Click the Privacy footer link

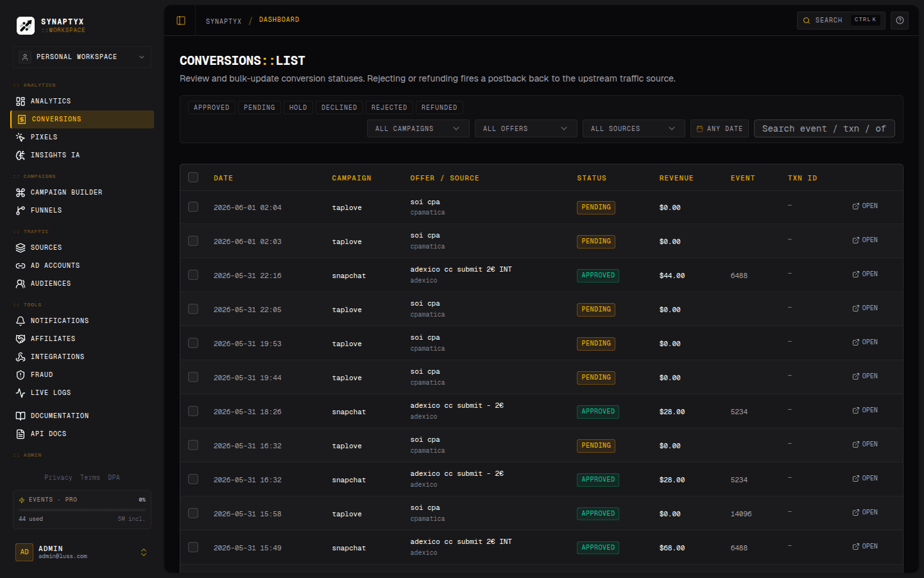[x=58, y=478]
